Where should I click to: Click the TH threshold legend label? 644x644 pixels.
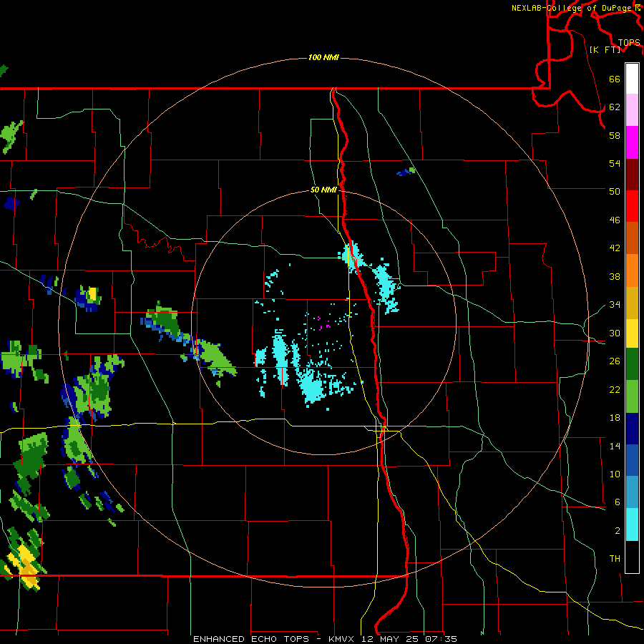tap(615, 559)
